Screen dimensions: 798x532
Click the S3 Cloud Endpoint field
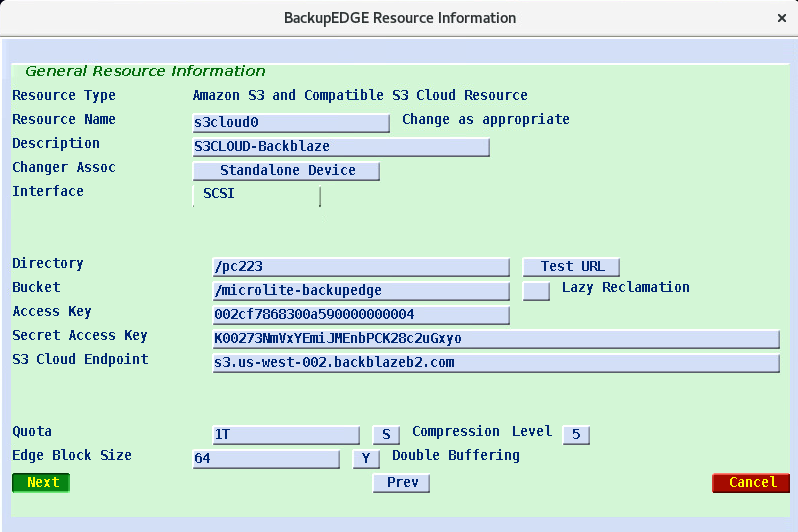[x=496, y=363]
